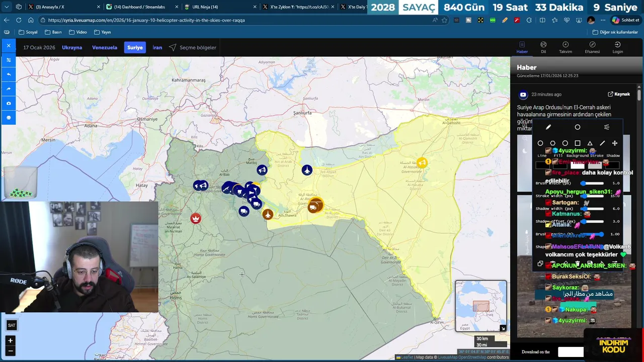Select the pencil brush tool in drawing panel
Image resolution: width=644 pixels, height=362 pixels.
click(548, 127)
